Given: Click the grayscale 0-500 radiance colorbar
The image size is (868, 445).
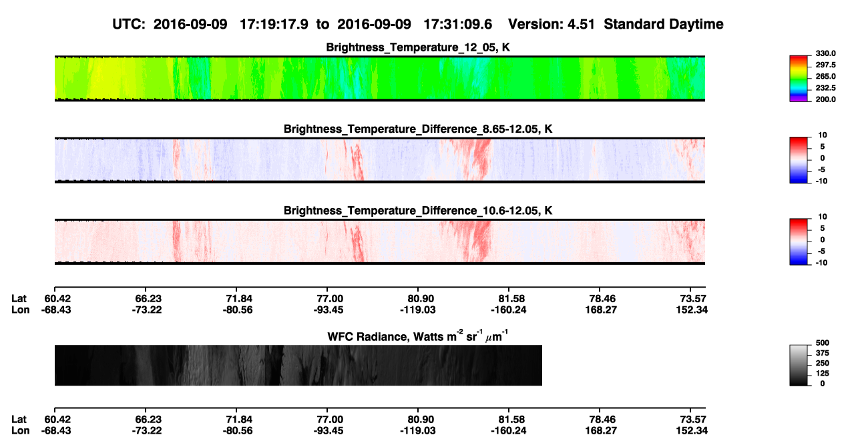Looking at the screenshot, I should pyautogui.click(x=799, y=366).
